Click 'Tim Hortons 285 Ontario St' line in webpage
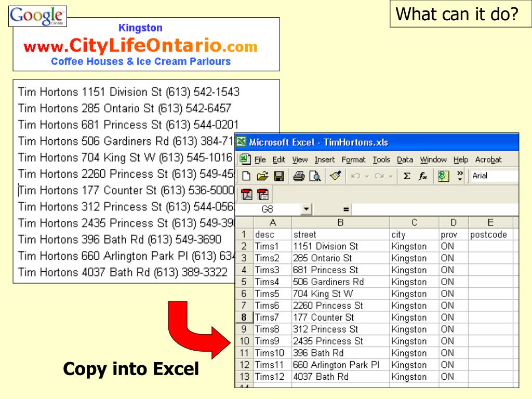This screenshot has height=399, width=532. coord(125,108)
